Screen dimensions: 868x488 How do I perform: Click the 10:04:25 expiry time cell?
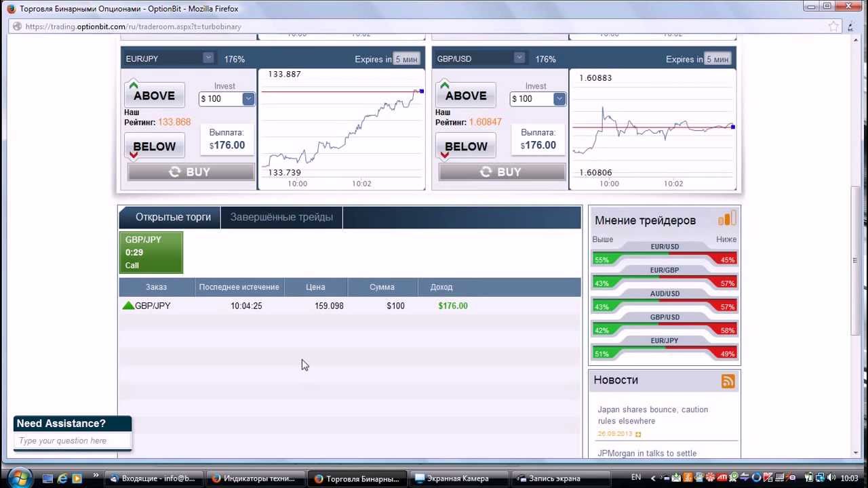tap(246, 306)
